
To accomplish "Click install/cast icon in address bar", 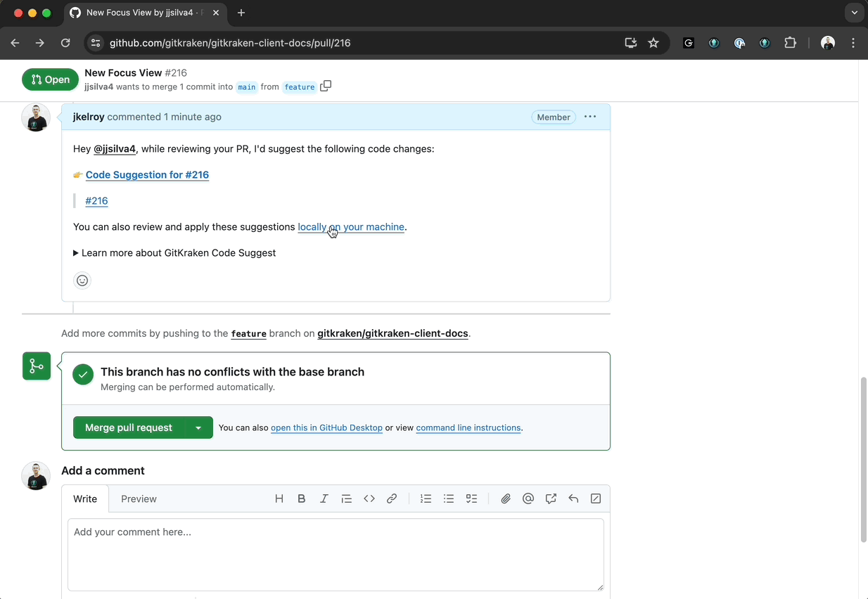I will click(x=631, y=43).
